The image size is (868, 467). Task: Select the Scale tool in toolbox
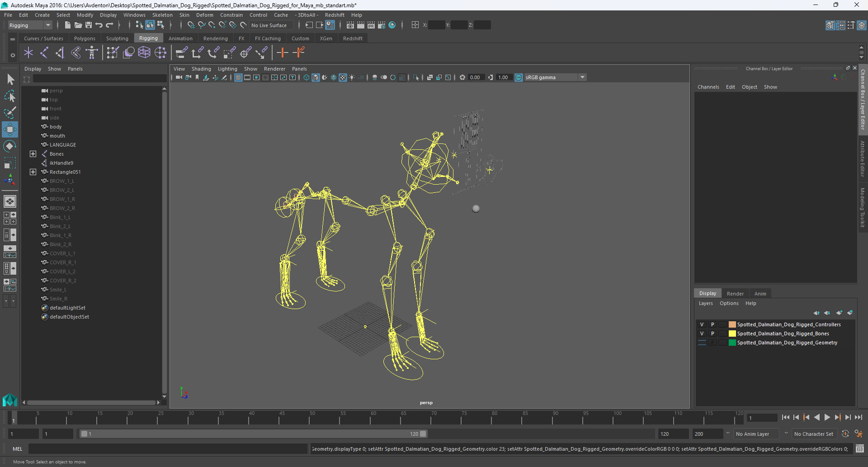point(10,162)
